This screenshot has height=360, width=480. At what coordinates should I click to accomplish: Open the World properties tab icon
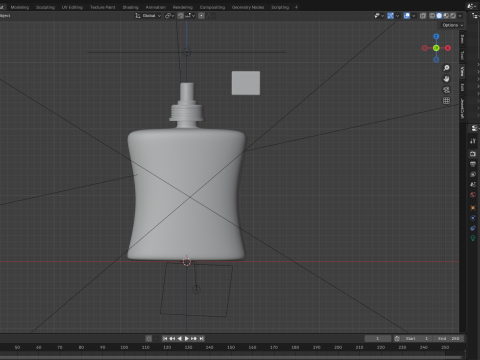(473, 195)
